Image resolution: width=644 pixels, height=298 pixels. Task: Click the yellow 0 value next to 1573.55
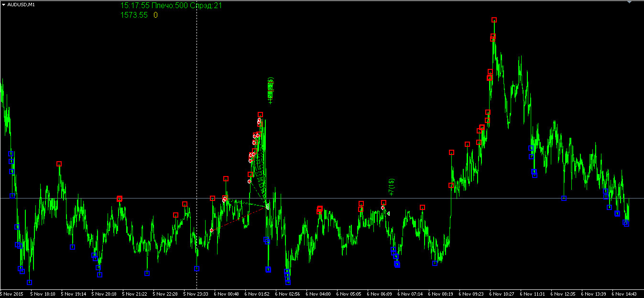[155, 15]
